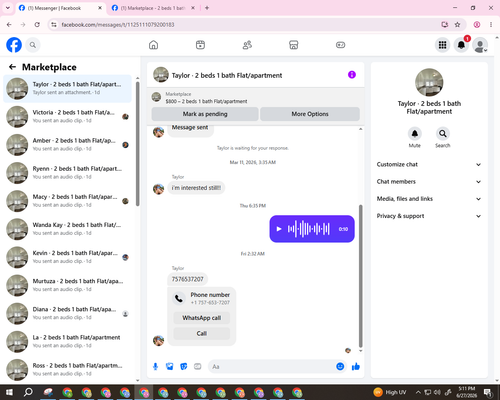Expand Privacy & support section
The height and width of the screenshot is (400, 500).
429,216
